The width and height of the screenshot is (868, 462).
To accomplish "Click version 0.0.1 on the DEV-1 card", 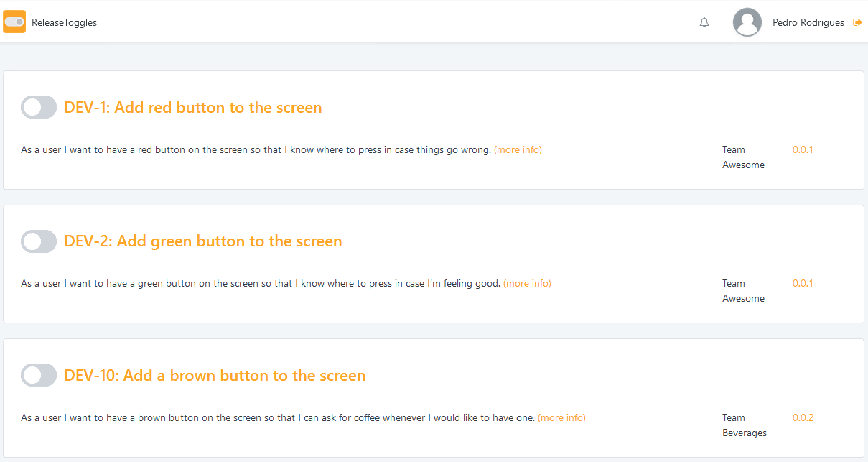I will [x=803, y=149].
